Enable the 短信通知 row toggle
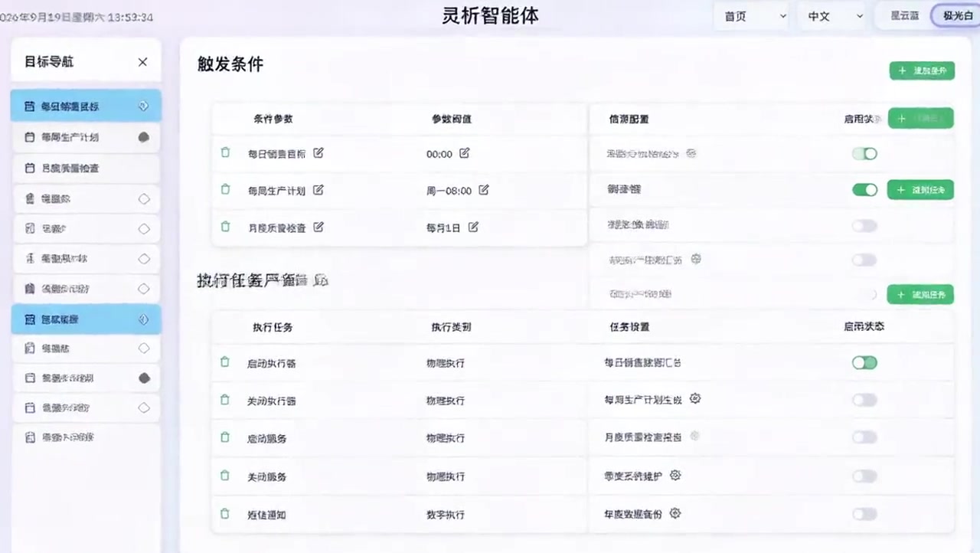The height and width of the screenshot is (553, 980). (x=864, y=514)
